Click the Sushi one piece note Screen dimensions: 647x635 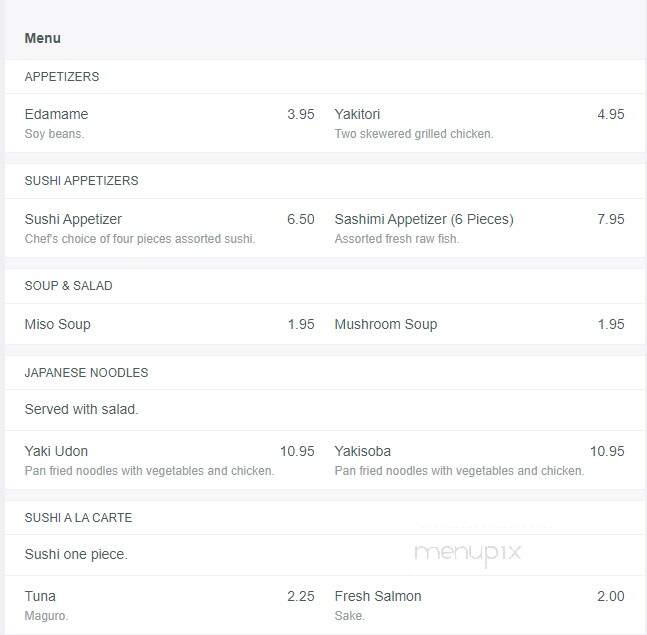point(76,554)
